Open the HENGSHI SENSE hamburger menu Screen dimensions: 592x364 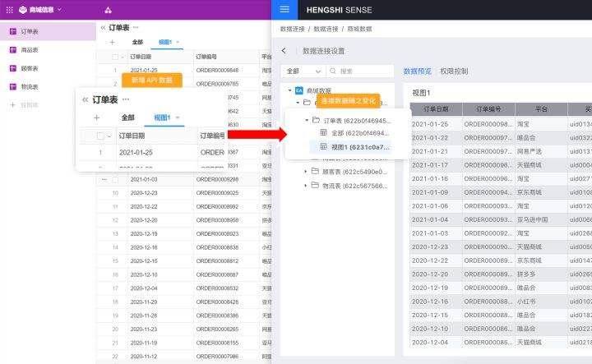(x=284, y=10)
